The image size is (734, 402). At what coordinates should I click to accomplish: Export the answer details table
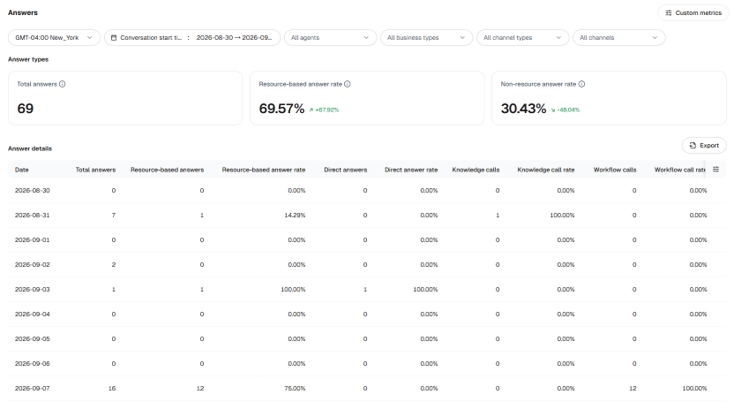point(704,146)
